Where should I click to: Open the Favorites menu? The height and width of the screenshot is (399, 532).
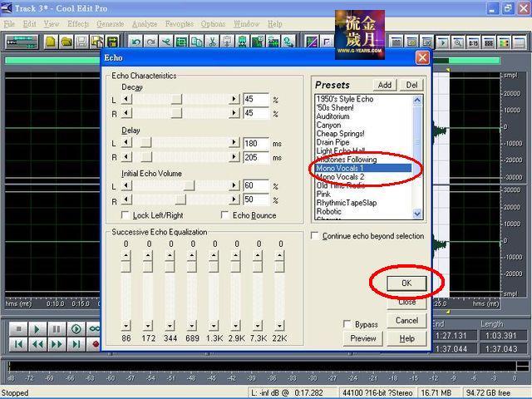pyautogui.click(x=180, y=24)
